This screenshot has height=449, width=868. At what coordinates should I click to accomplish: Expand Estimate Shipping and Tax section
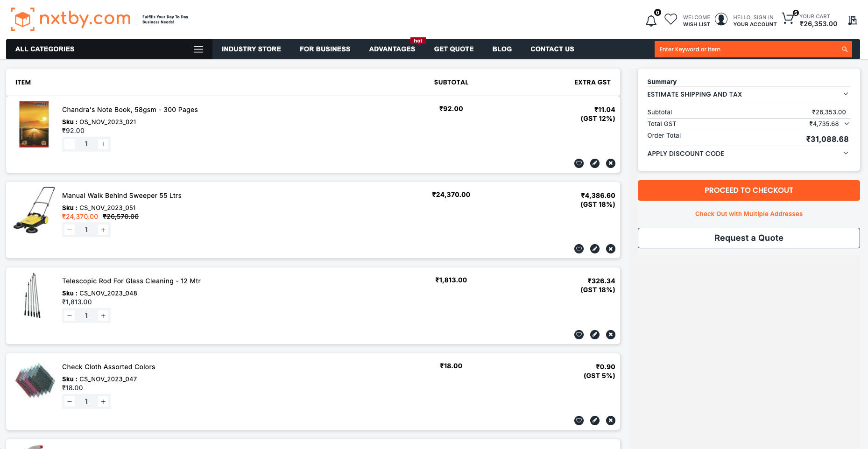(748, 94)
